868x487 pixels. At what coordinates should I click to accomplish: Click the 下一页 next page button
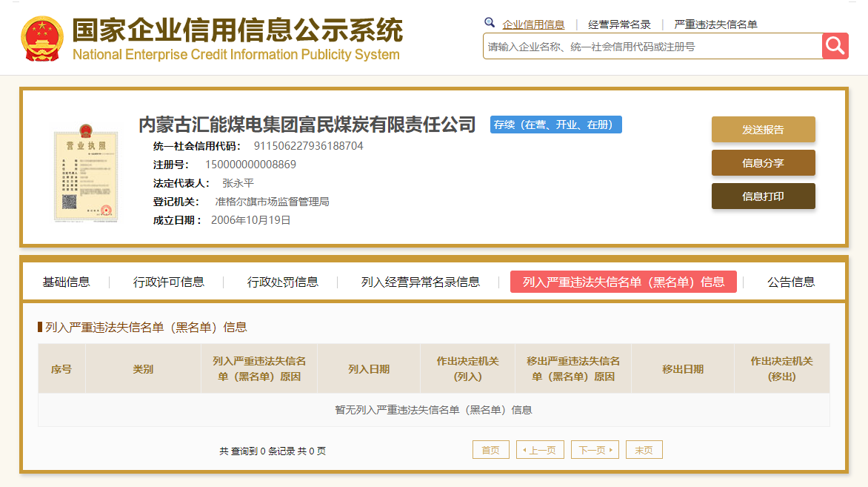click(x=595, y=450)
